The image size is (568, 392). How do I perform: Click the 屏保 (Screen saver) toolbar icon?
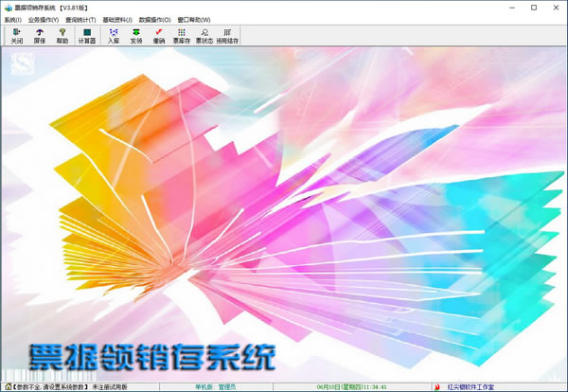40,35
